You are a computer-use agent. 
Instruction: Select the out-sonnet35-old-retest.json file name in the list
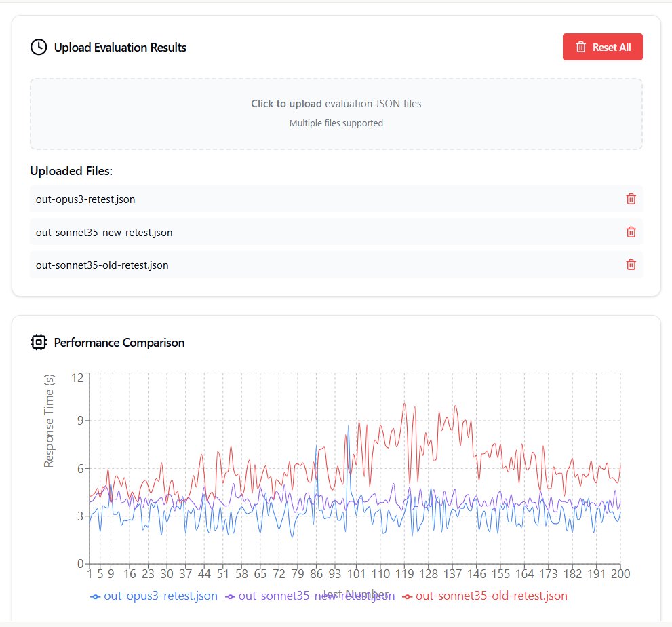(102, 265)
